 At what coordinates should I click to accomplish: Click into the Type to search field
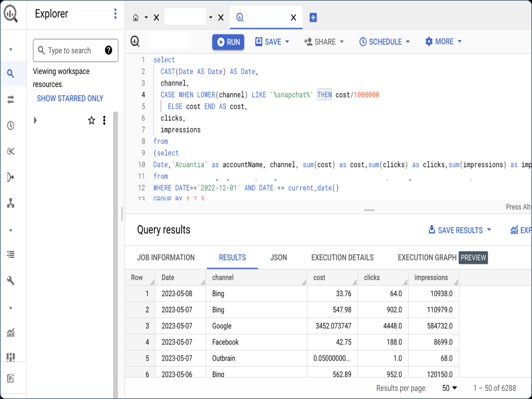pos(76,51)
